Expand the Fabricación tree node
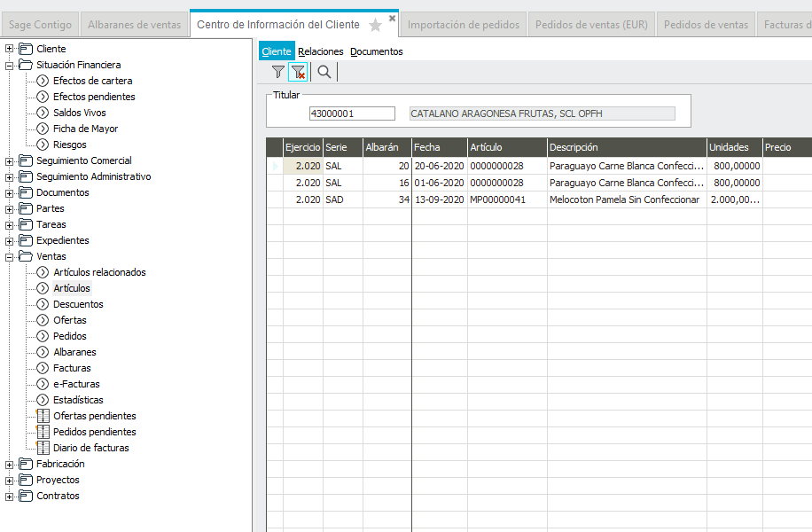Screen dimensions: 812x532 pyautogui.click(x=9, y=464)
